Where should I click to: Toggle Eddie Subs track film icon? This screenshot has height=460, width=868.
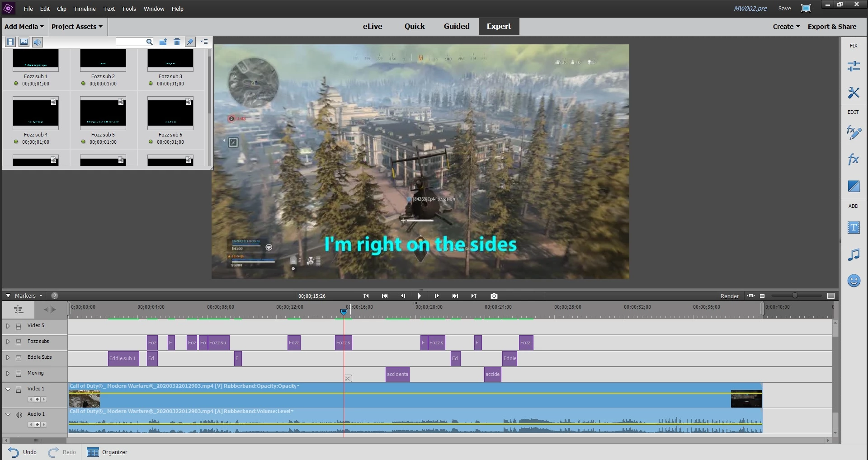19,358
